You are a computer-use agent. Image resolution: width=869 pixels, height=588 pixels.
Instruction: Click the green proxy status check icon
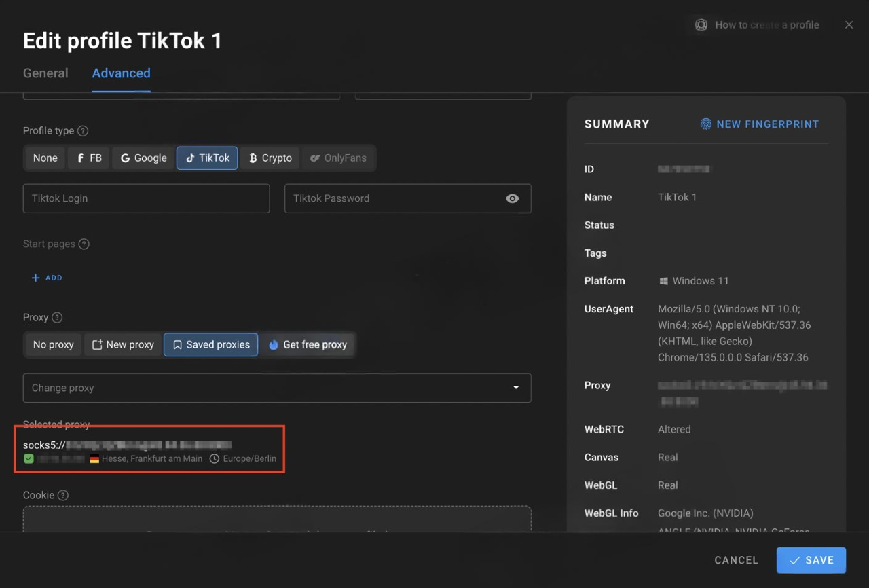pyautogui.click(x=29, y=459)
